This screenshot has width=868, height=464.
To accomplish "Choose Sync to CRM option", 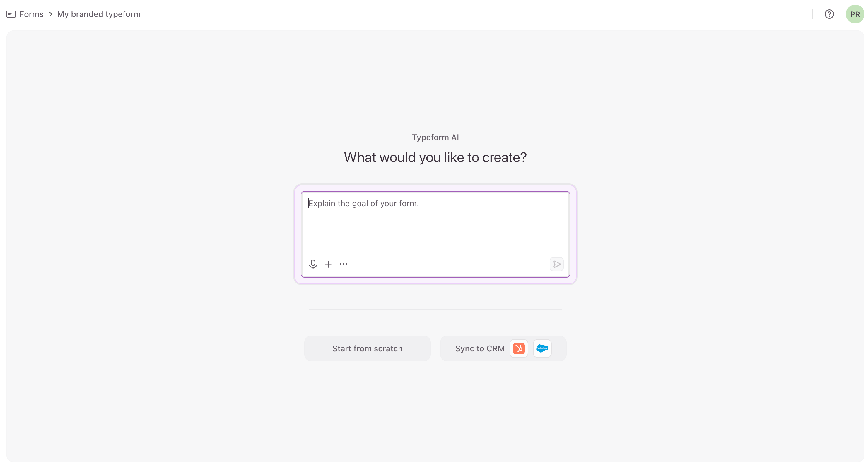I will tap(503, 348).
